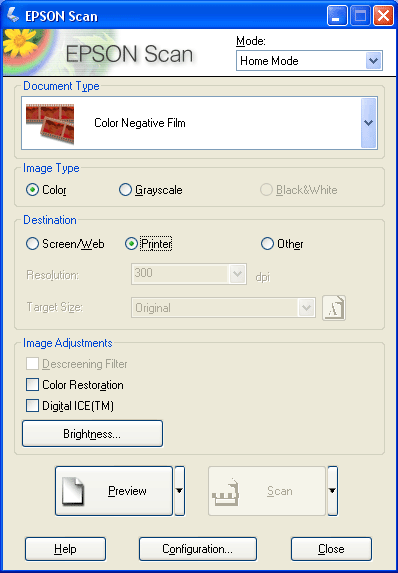Image resolution: width=398 pixels, height=573 pixels.
Task: Click the scanner icon on Scan button
Action: (226, 491)
